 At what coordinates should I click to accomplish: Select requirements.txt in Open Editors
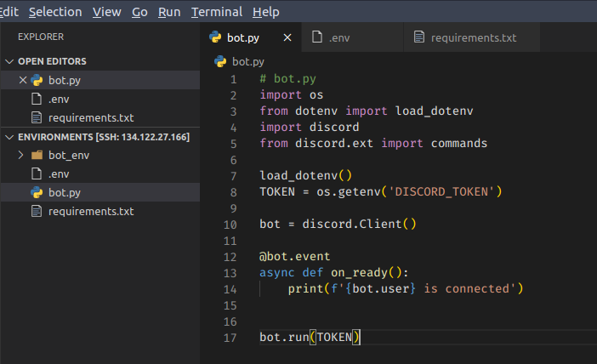(91, 117)
